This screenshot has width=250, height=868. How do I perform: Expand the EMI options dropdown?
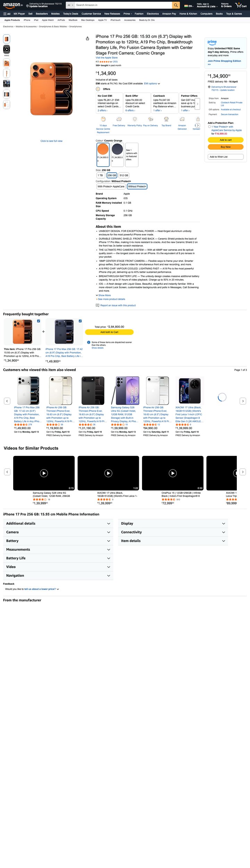coord(152,84)
